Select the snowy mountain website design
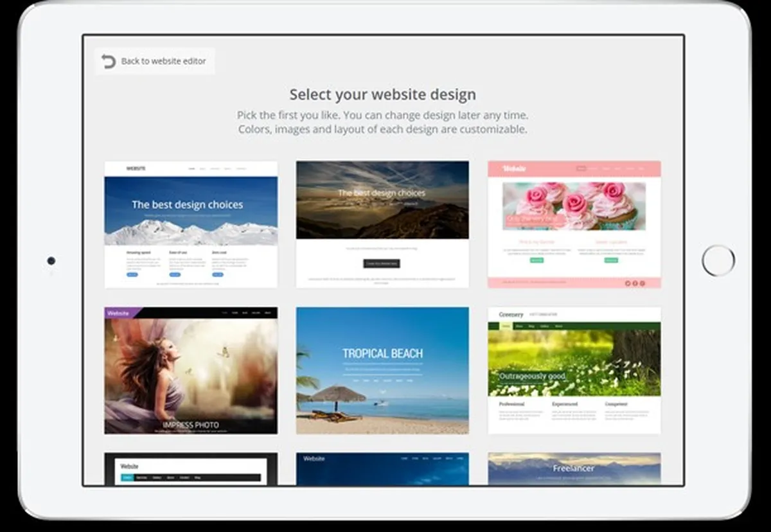The height and width of the screenshot is (532, 771). pyautogui.click(x=191, y=224)
